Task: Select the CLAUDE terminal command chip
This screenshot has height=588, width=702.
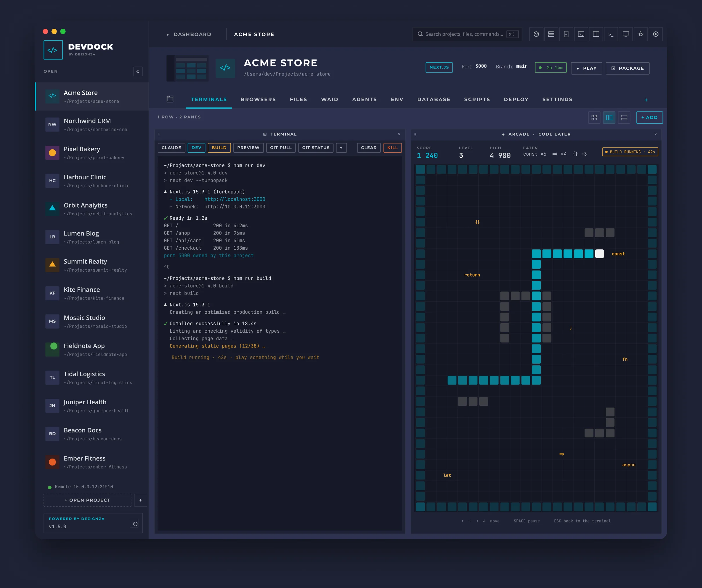Action: point(171,148)
